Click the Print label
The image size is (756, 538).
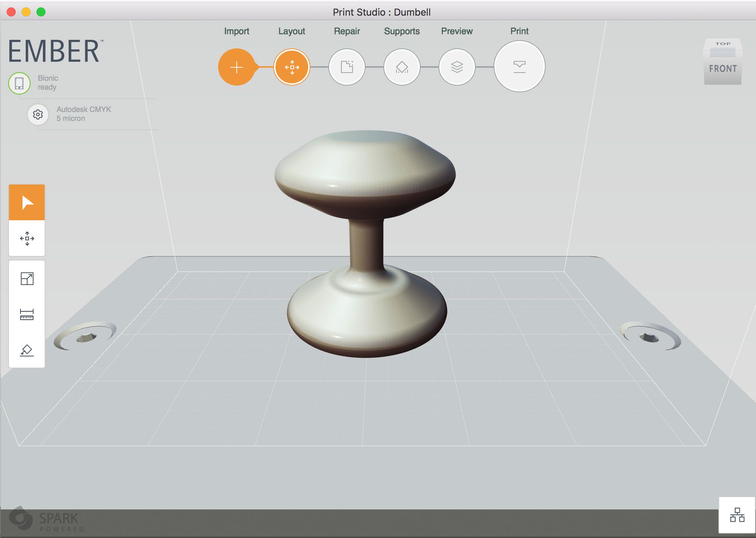(x=519, y=31)
